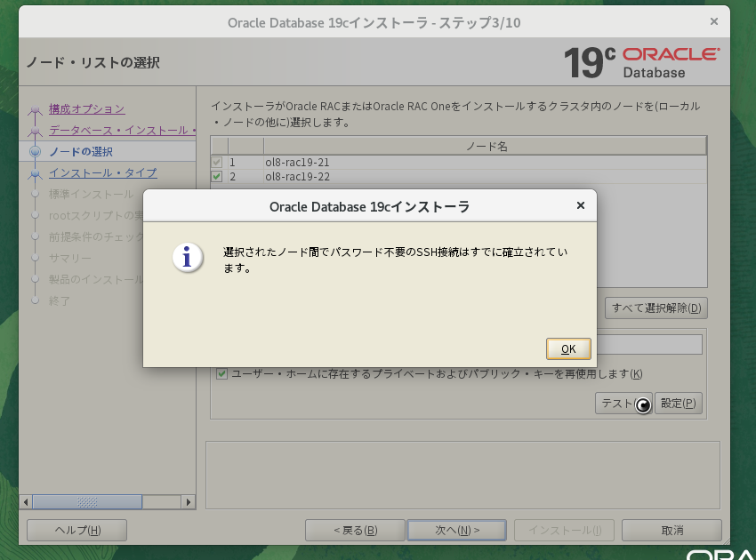This screenshot has height=560, width=756.
Task: Toggle checkbox for node ol8-rac19-21
Action: click(x=216, y=163)
